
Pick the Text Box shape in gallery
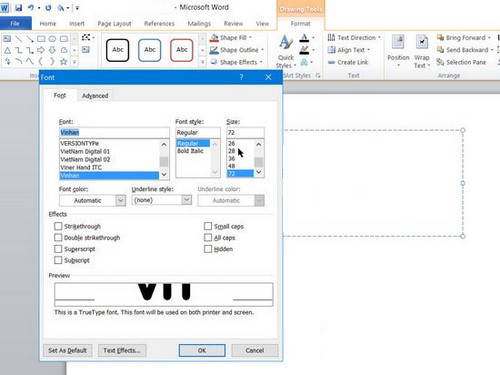(x=7, y=39)
